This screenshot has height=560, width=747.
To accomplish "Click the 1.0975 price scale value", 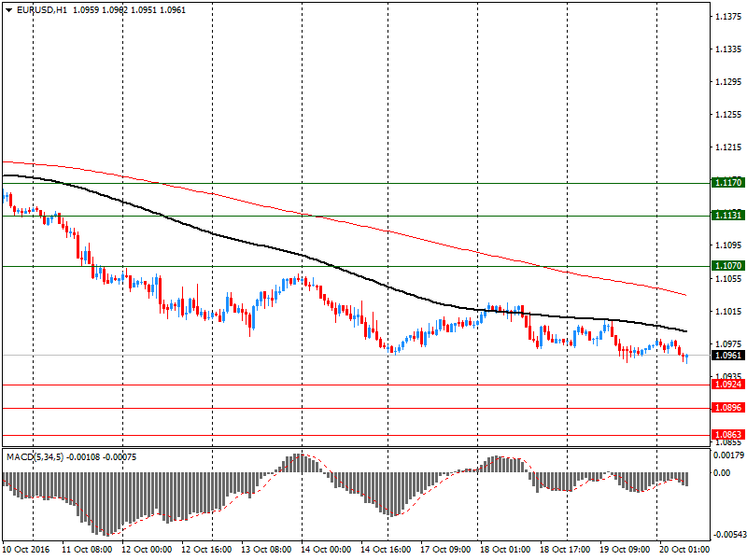I will (x=728, y=343).
